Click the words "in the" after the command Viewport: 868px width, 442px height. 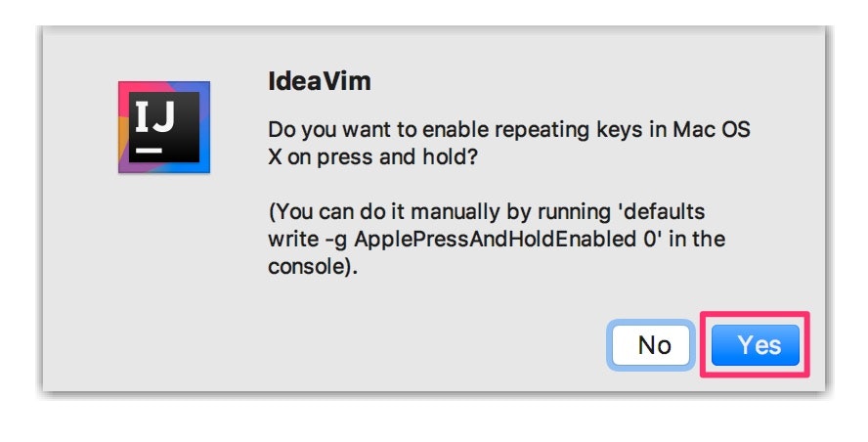pyautogui.click(x=697, y=240)
